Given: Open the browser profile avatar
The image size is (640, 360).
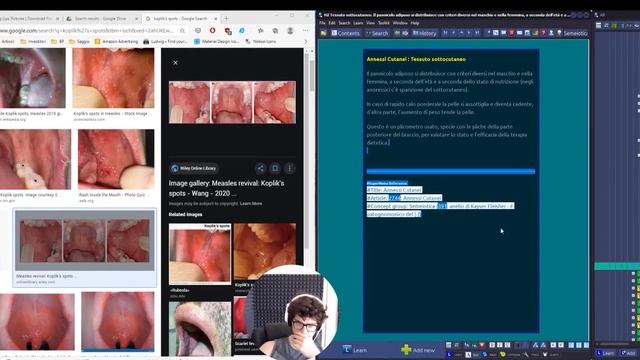Looking at the screenshot, I should tap(290, 31).
